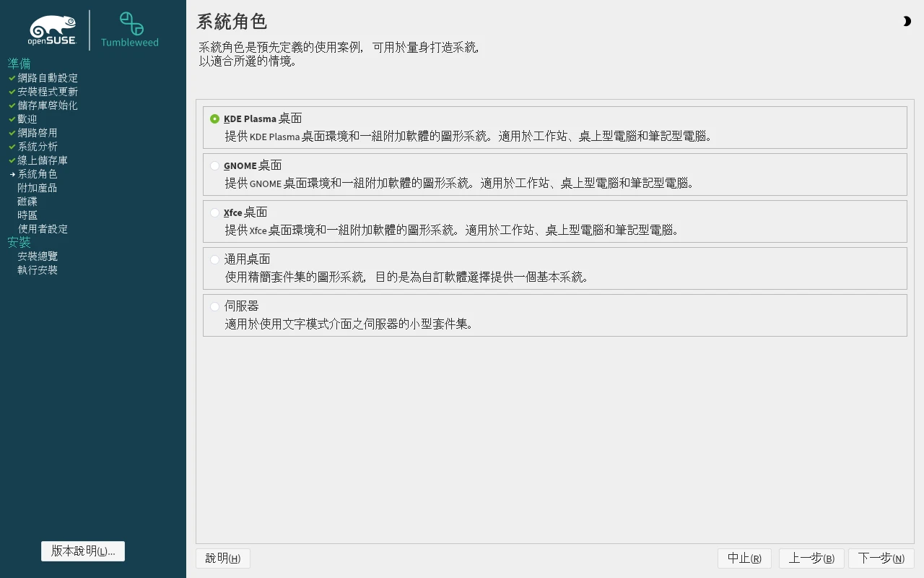
Task: Click the KDE Plasma description line
Action: (468, 136)
